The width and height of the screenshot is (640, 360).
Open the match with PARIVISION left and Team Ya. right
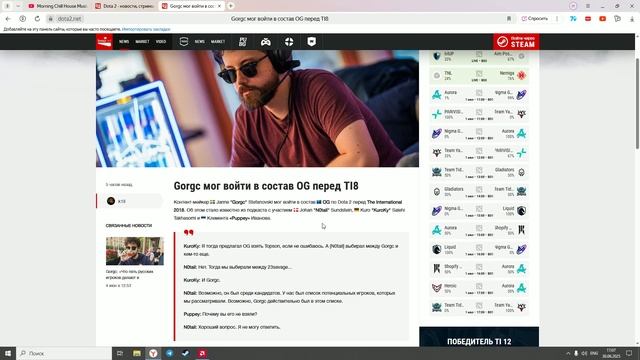[479, 114]
